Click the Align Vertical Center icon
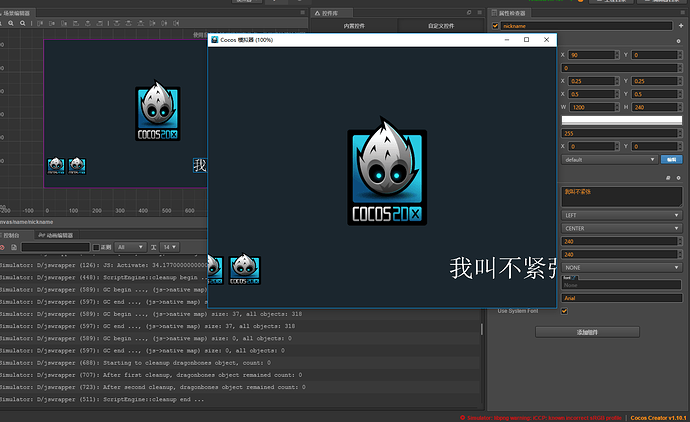690x422 pixels. [x=52, y=23]
